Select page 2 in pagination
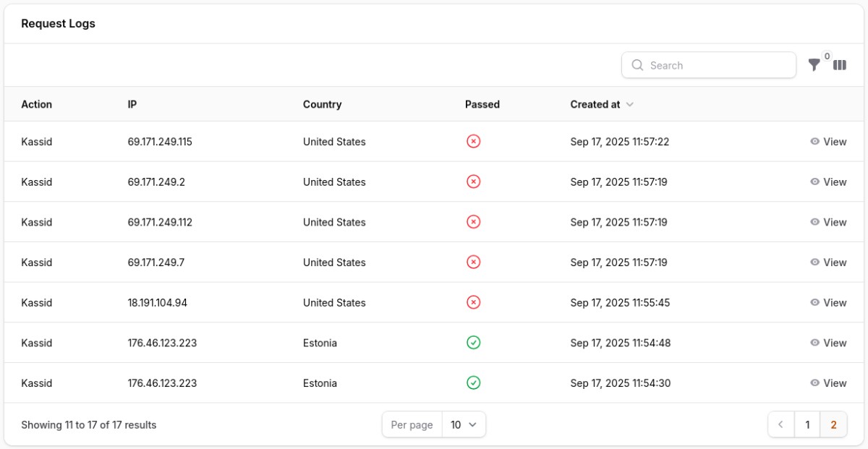 coord(833,425)
